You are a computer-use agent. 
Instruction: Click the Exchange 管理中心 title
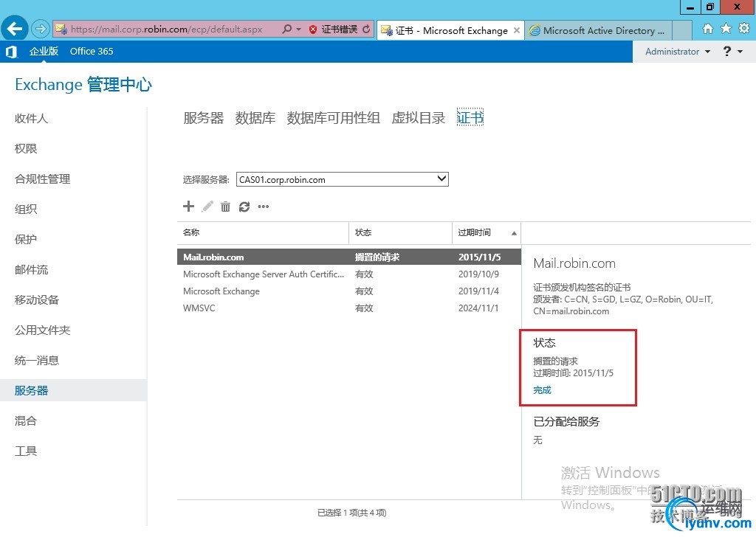(83, 85)
